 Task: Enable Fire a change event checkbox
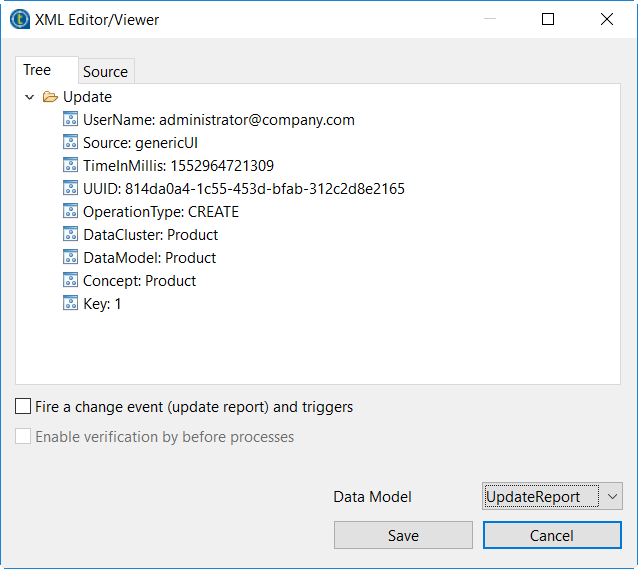pos(23,407)
